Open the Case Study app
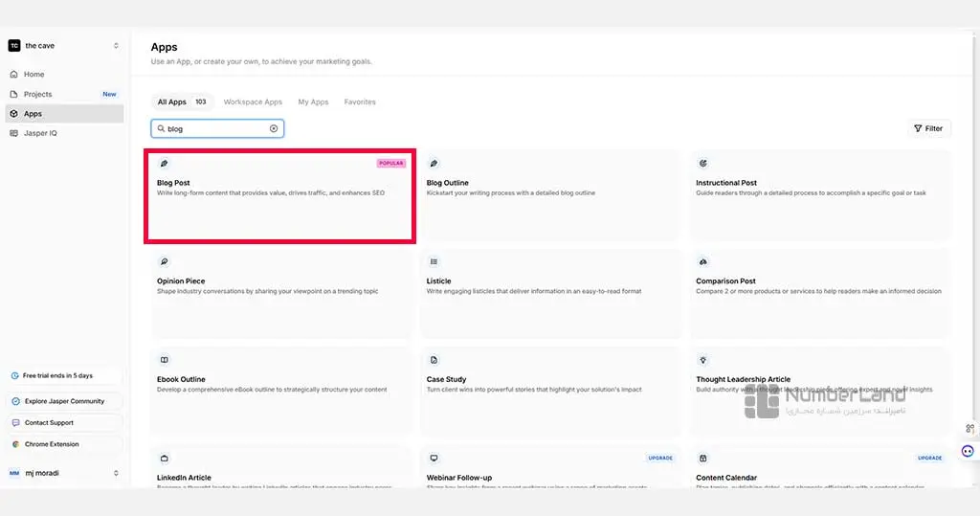The height and width of the screenshot is (516, 980). pyautogui.click(x=550, y=392)
